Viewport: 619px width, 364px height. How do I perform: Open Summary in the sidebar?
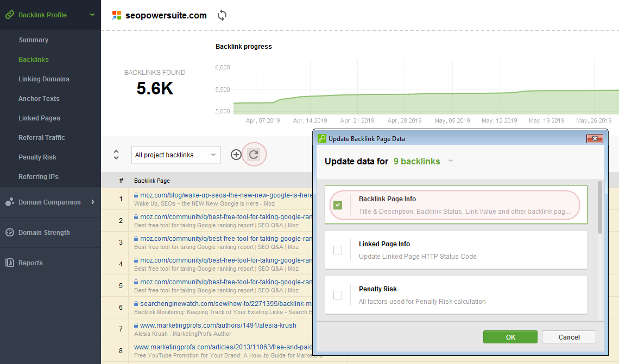(34, 40)
